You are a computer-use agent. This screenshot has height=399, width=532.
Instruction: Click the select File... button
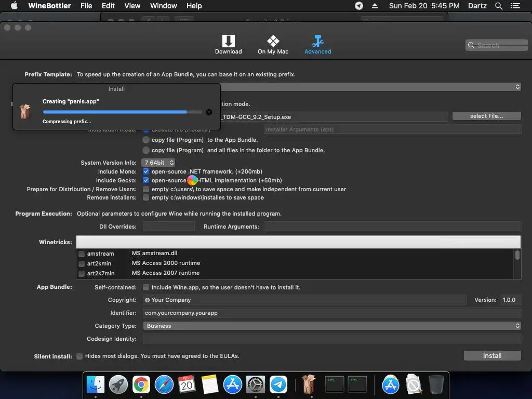click(486, 116)
